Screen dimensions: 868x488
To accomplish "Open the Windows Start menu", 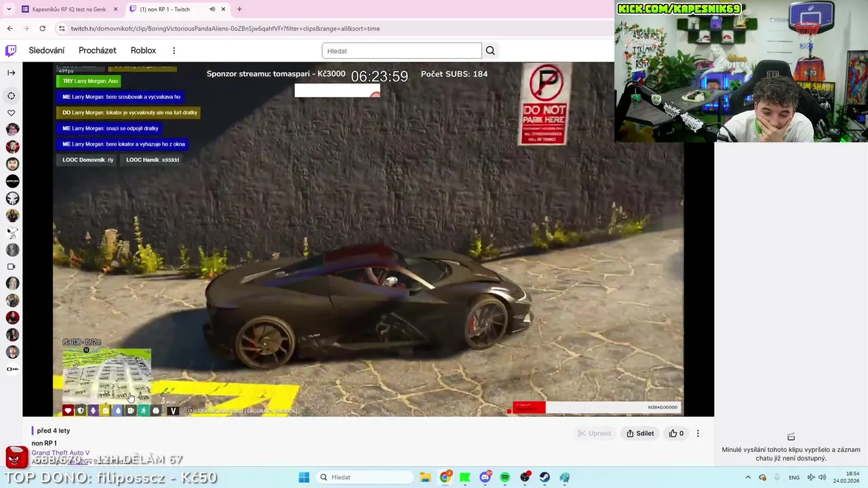I will point(304,477).
